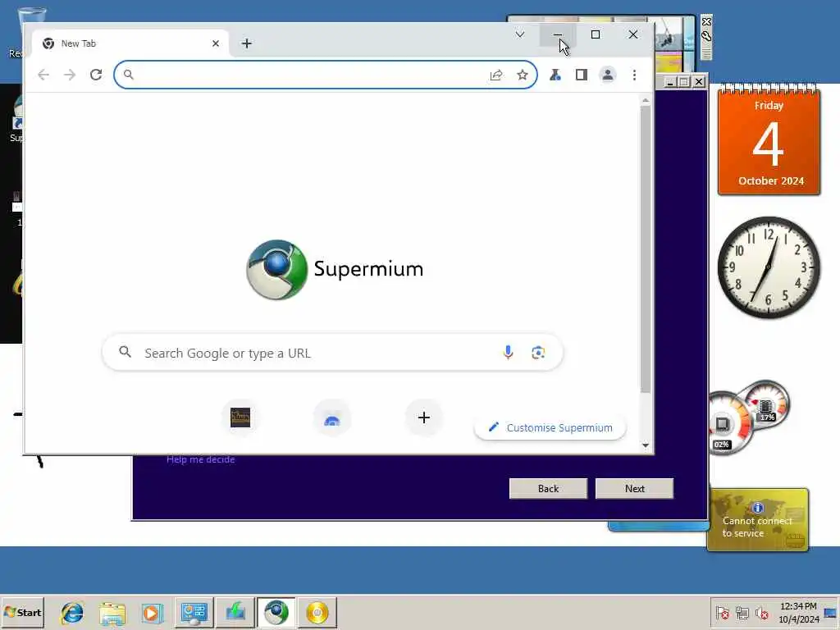Launch Internet Explorer from the taskbar
Viewport: 840px width, 630px height.
pyautogui.click(x=71, y=612)
